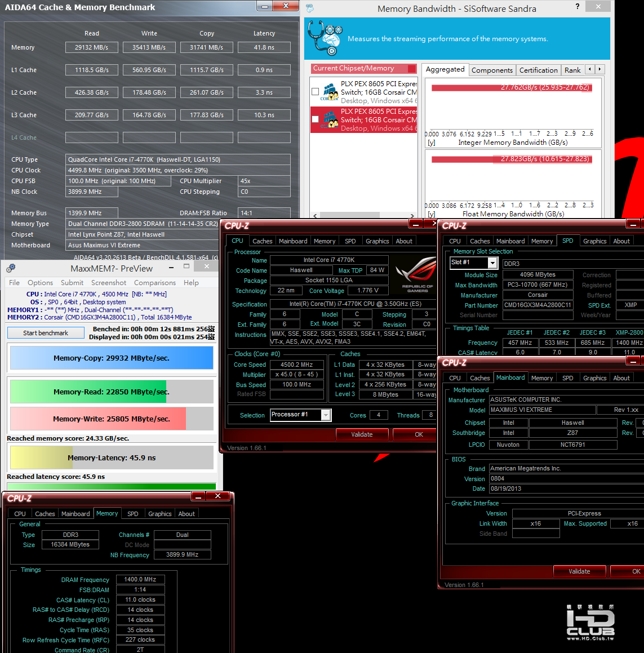Click AIDA64 L3 Cache Copy value
This screenshot has width=644, height=653.
click(x=207, y=115)
